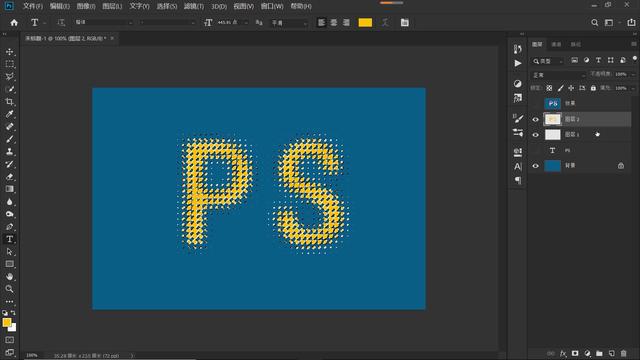Viewport: 640px width, 360px height.
Task: Select the Hand tool
Action: tap(9, 276)
